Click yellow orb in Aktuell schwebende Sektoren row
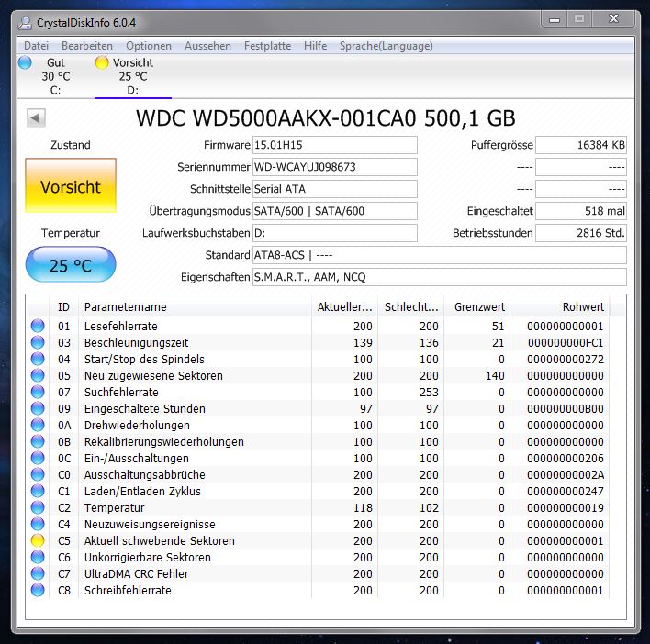Viewport: 650px width, 644px height. [38, 540]
